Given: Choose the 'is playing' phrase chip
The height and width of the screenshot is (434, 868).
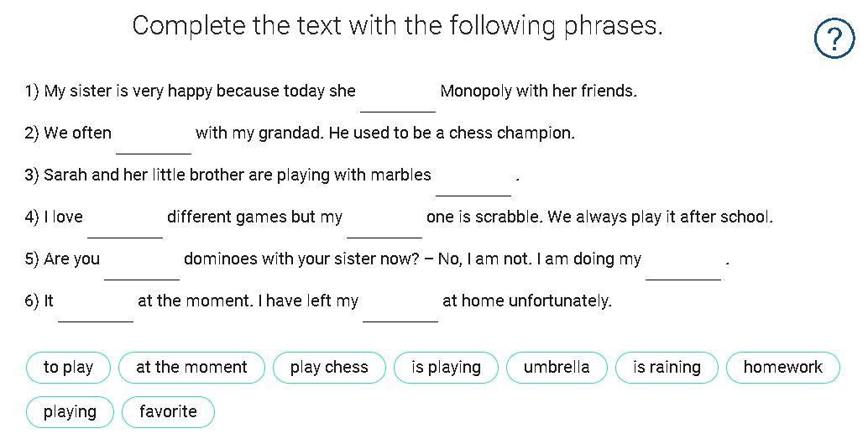Looking at the screenshot, I should (447, 368).
